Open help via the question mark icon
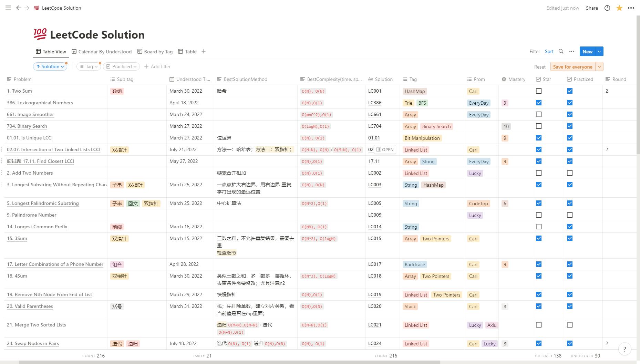The image size is (640, 364). tap(625, 349)
